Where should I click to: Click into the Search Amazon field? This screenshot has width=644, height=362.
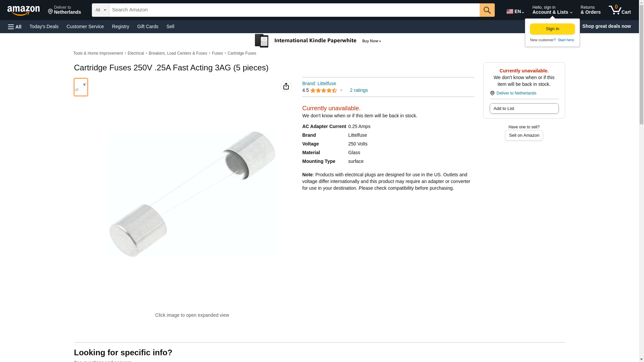[x=294, y=10]
